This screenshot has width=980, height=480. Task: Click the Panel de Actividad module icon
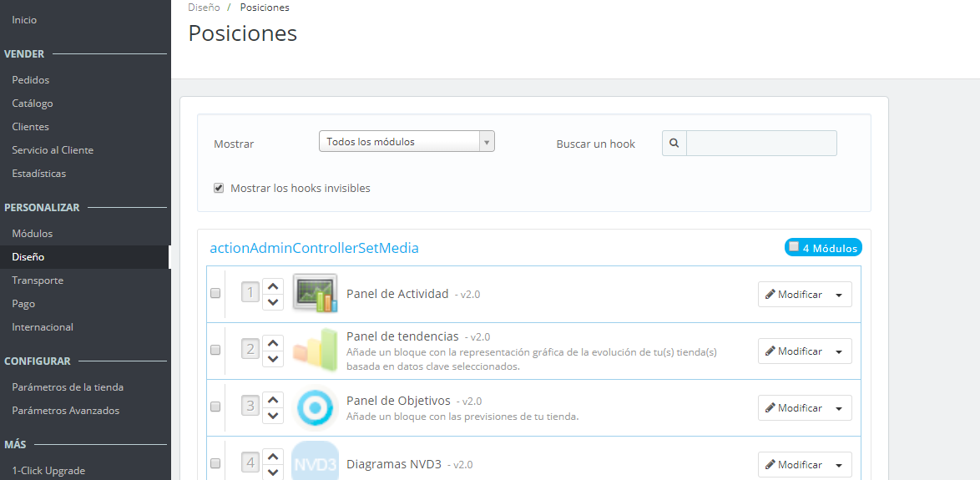point(315,294)
